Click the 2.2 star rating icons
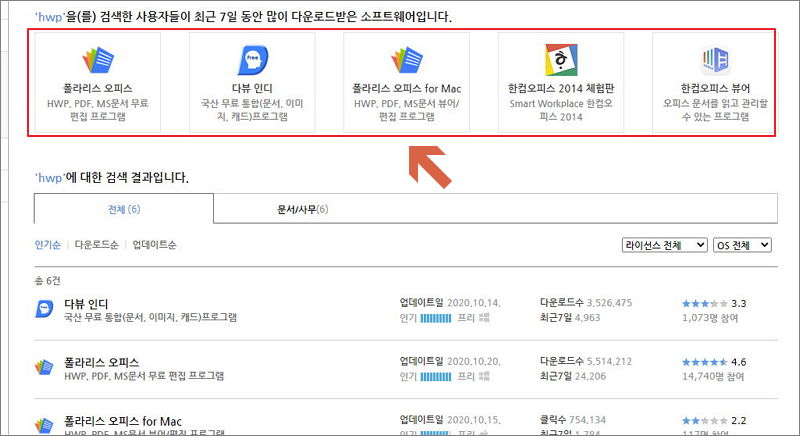800x436 pixels. click(705, 421)
